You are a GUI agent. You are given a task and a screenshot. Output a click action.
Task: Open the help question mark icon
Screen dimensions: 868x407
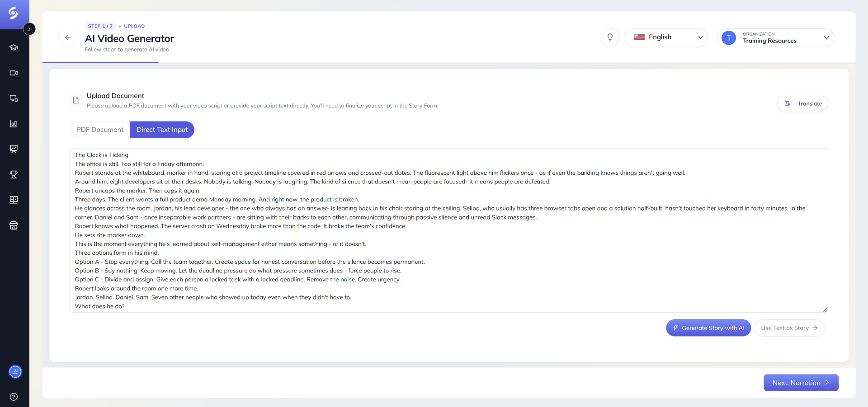tap(14, 397)
